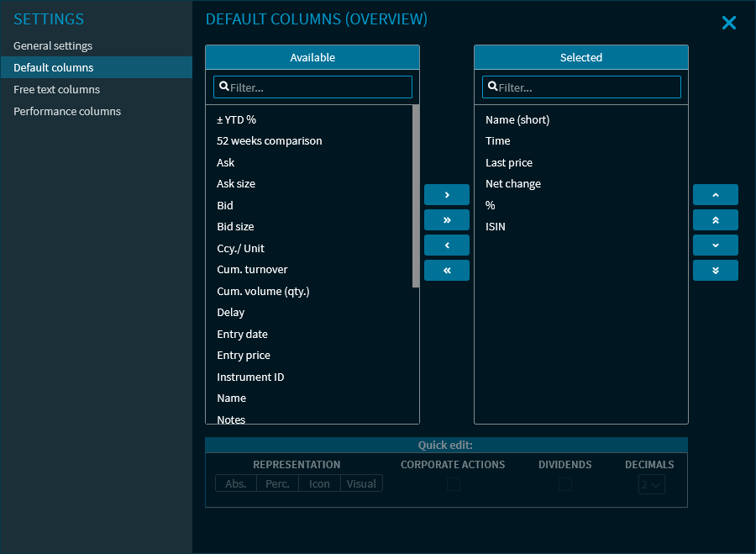
Task: Click the double left arrow to remove all
Action: (446, 271)
